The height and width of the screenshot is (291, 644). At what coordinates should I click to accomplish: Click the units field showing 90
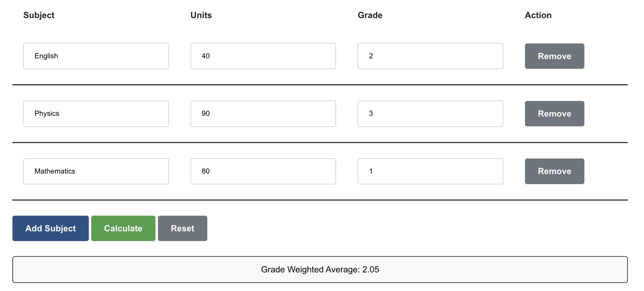click(x=263, y=113)
